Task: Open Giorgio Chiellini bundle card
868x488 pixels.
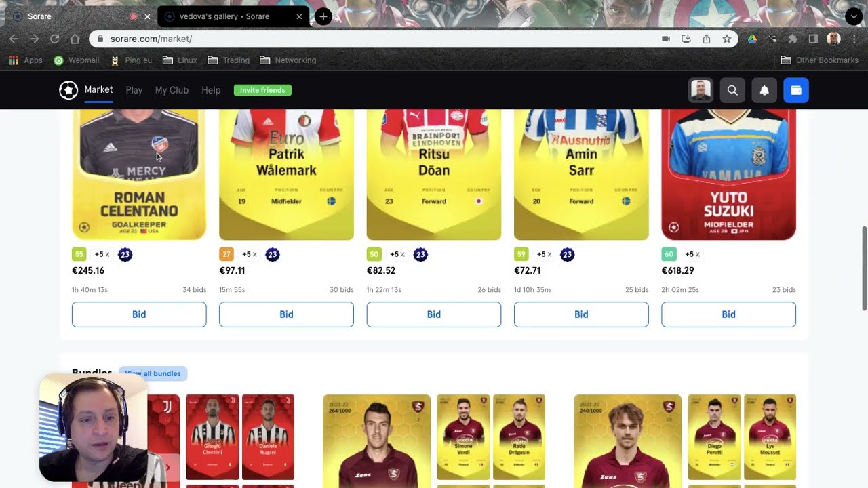Action: point(212,437)
